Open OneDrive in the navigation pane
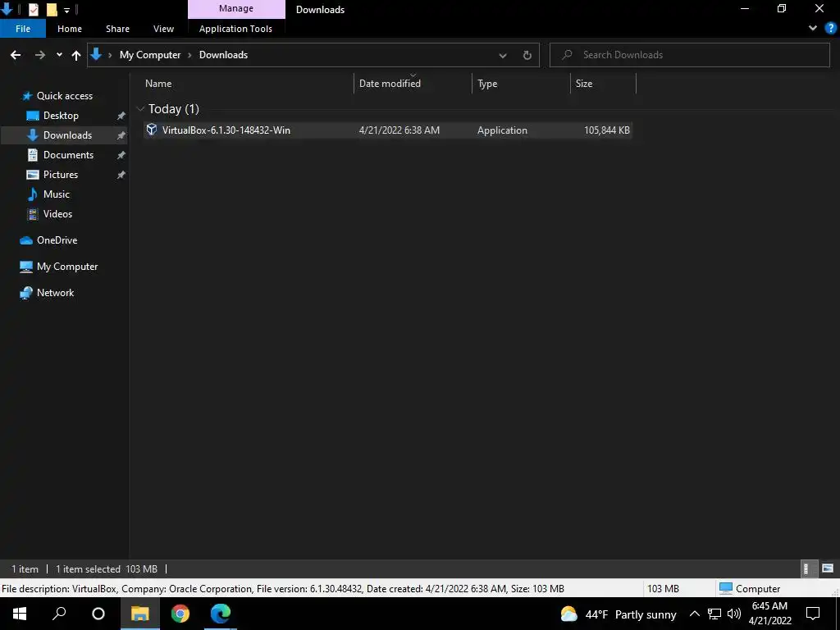Viewport: 840px width, 630px height. click(57, 240)
